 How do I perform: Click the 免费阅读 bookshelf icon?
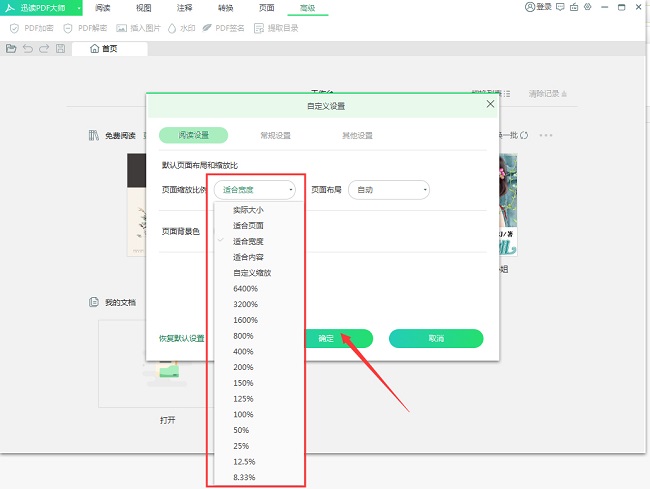94,135
